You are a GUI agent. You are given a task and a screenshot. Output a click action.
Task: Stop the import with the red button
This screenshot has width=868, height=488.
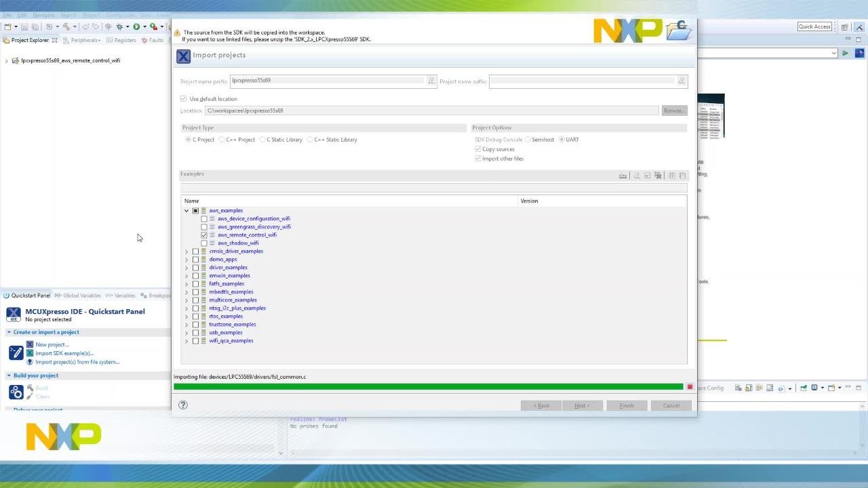pyautogui.click(x=690, y=387)
